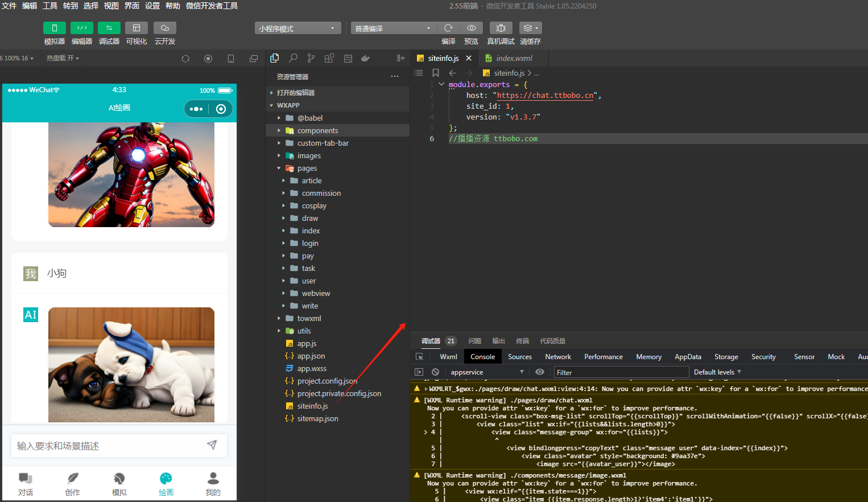Open the 文件 menu
The image size is (868, 502).
coord(9,6)
